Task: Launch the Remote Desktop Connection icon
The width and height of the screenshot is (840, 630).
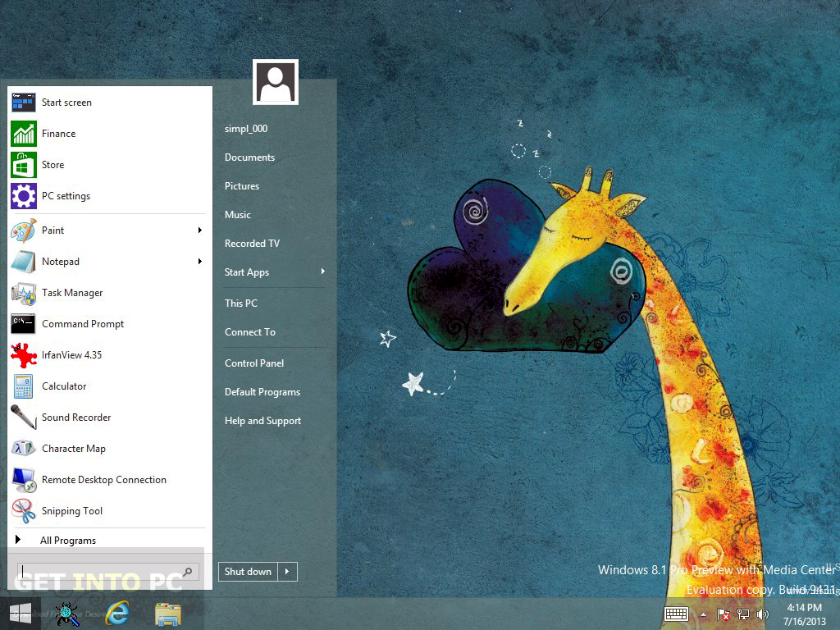Action: click(x=24, y=480)
